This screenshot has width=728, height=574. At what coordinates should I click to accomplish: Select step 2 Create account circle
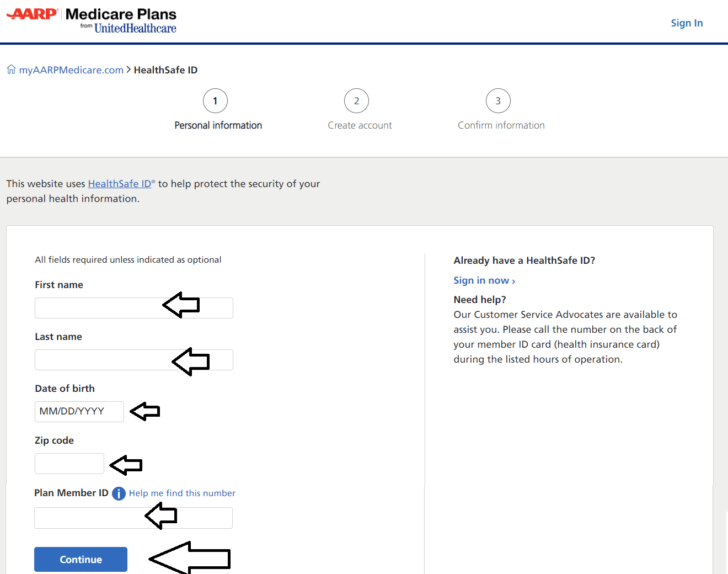pyautogui.click(x=356, y=101)
